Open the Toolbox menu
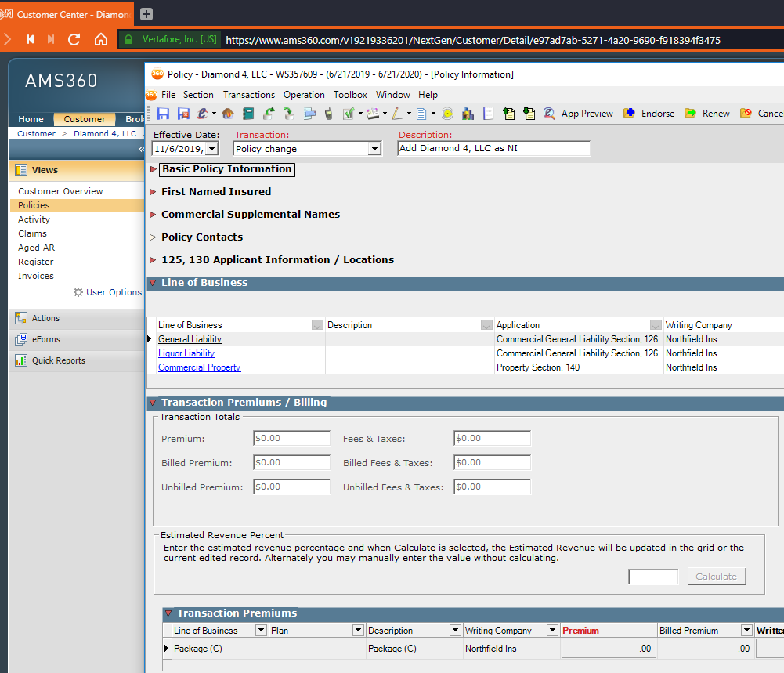This screenshot has width=784, height=673. [350, 95]
